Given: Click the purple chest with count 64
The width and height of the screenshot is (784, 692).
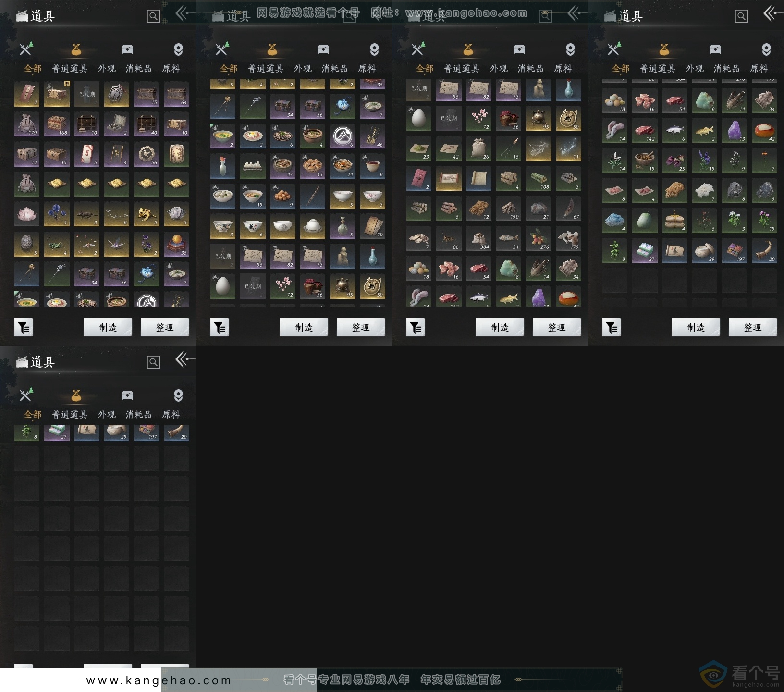Looking at the screenshot, I should 177,94.
